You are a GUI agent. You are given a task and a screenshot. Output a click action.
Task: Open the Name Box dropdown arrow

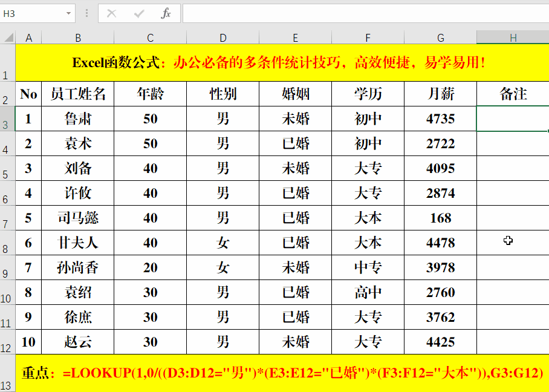69,14
